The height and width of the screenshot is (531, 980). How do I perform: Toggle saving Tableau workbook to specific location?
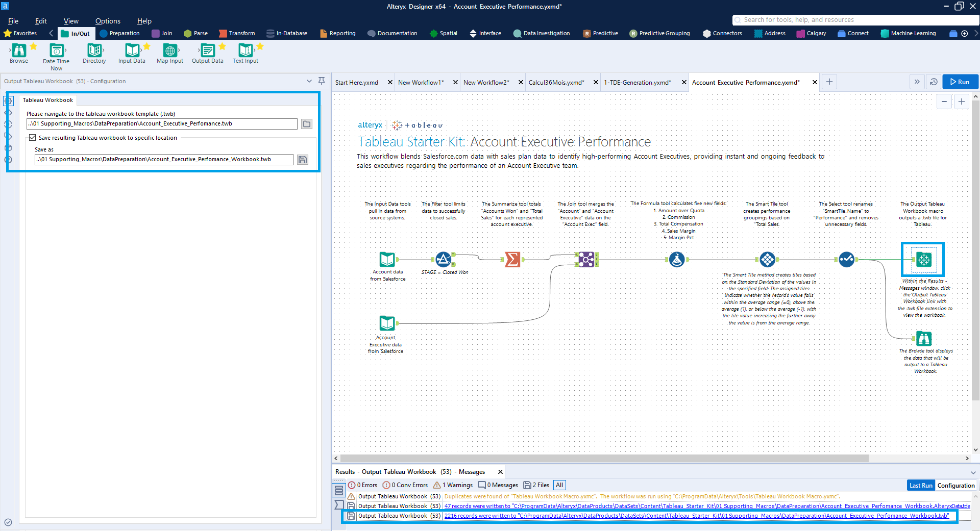tap(33, 137)
